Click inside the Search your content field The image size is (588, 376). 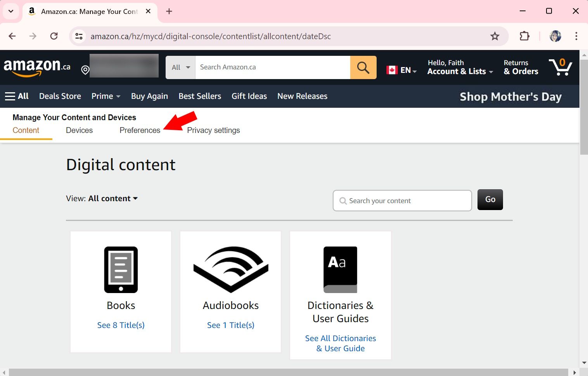tap(402, 200)
